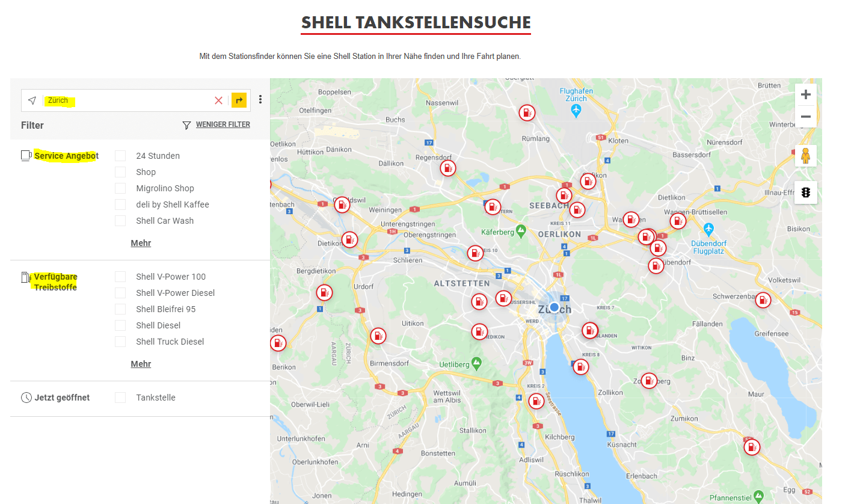Select the gas pump marker near Flughafen Zürich
The height and width of the screenshot is (504, 857).
click(527, 112)
